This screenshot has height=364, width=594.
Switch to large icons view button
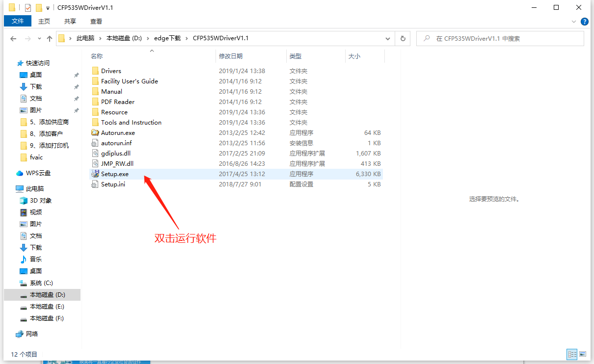583,354
